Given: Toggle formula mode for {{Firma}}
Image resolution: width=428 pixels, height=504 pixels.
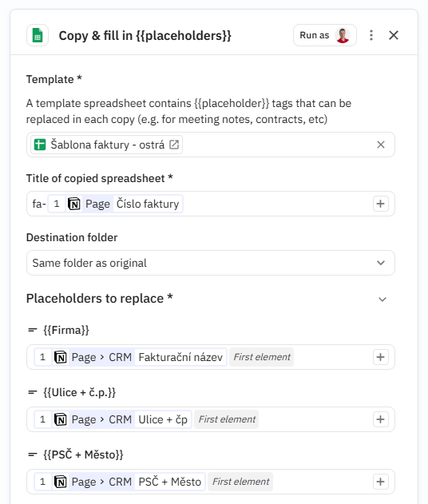Looking at the screenshot, I should pyautogui.click(x=33, y=330).
